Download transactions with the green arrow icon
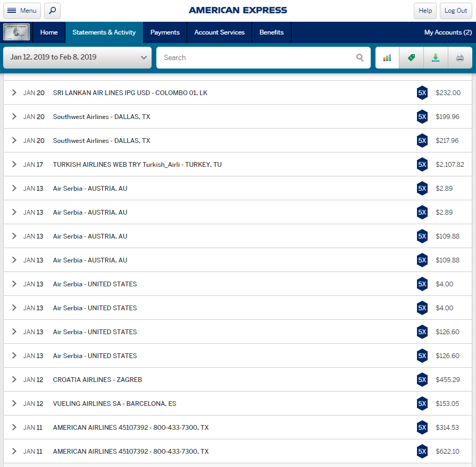Viewport: 476px width, 467px height. [436, 57]
